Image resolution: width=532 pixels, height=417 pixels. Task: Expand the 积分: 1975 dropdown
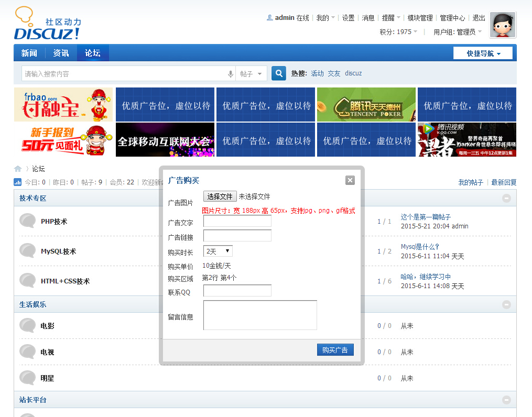[398, 32]
